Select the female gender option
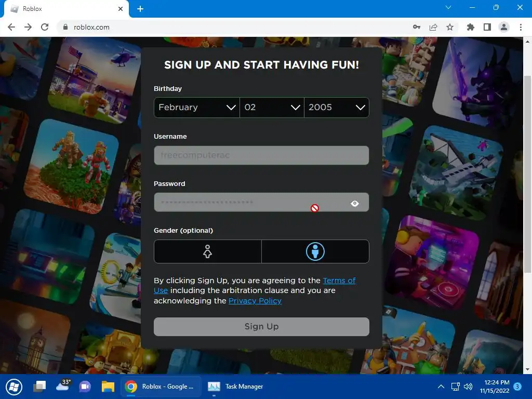Viewport: 532px width, 399px height. pyautogui.click(x=208, y=251)
